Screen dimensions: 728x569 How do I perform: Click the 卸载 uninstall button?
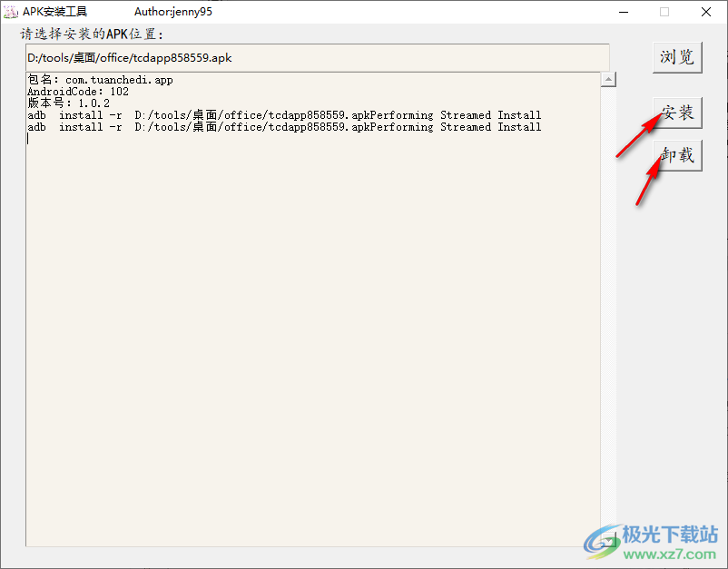tap(677, 155)
